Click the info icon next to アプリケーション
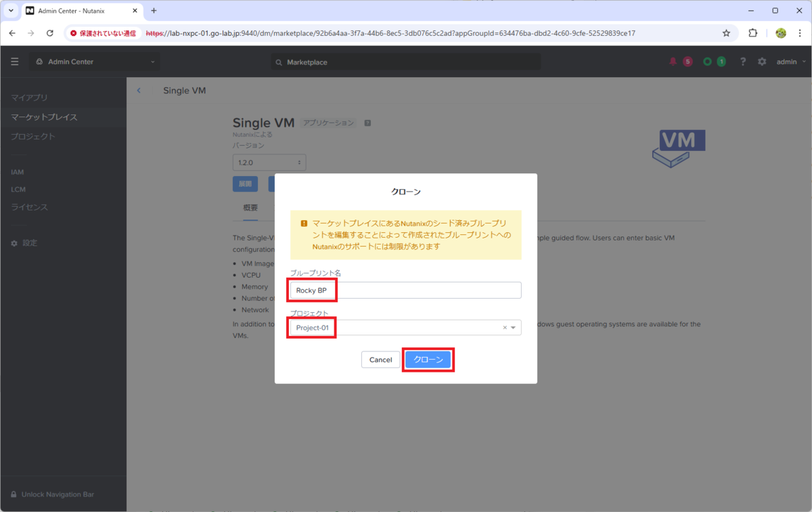Image resolution: width=812 pixels, height=512 pixels. tap(367, 123)
